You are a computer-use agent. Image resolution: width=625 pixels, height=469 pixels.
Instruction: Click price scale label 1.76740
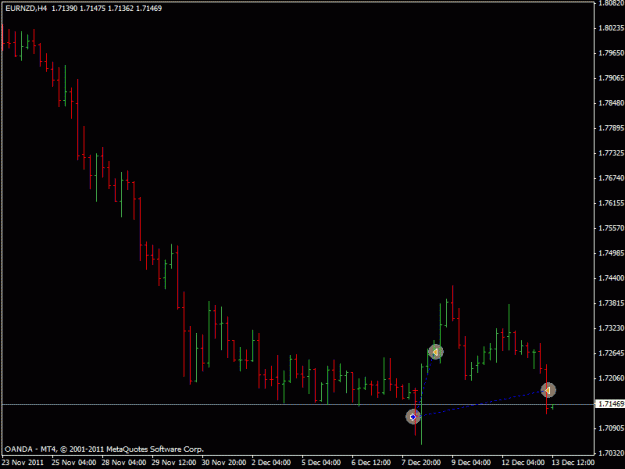tap(611, 178)
